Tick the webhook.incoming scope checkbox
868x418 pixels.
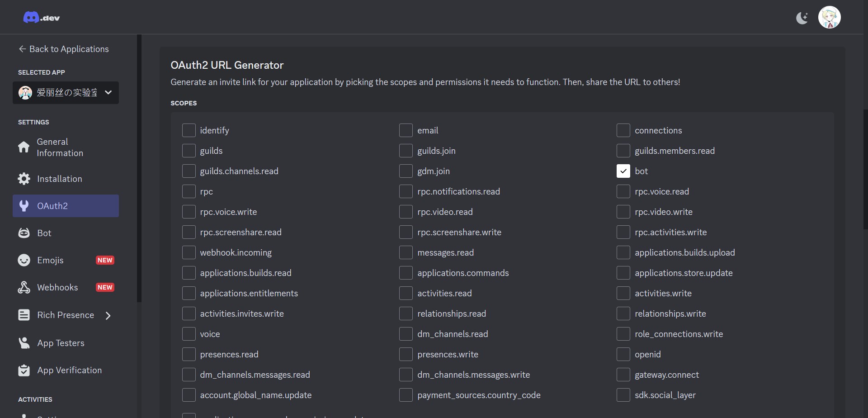[x=189, y=252]
